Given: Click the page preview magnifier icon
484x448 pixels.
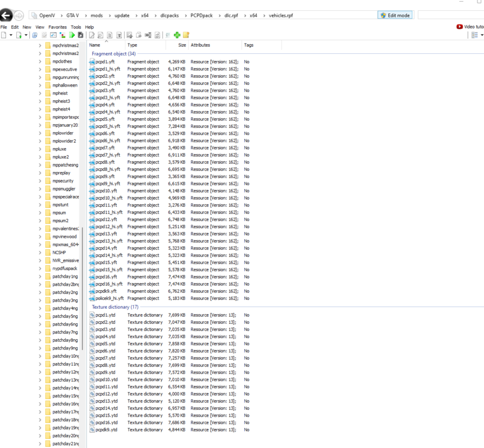Looking at the screenshot, I should pyautogui.click(x=100, y=35).
